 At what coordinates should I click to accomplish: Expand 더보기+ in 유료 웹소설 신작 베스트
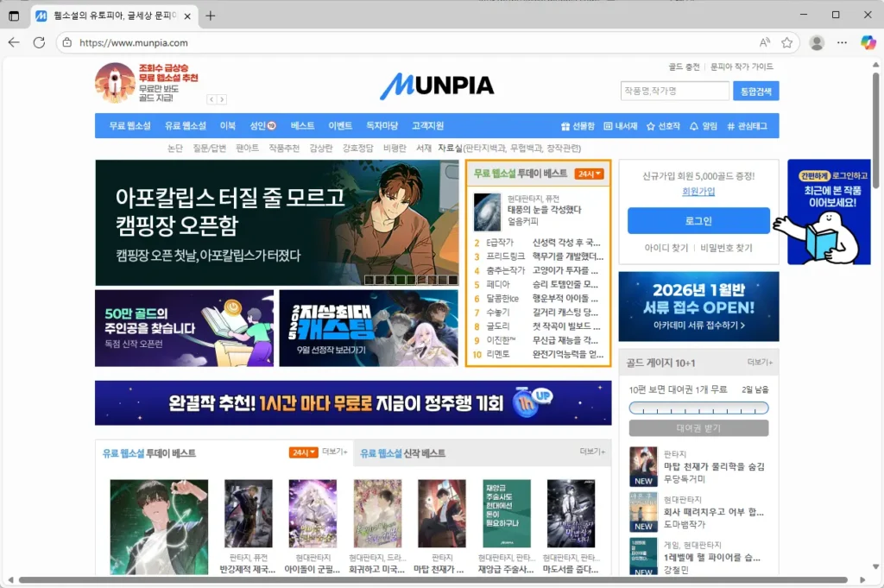pos(592,452)
